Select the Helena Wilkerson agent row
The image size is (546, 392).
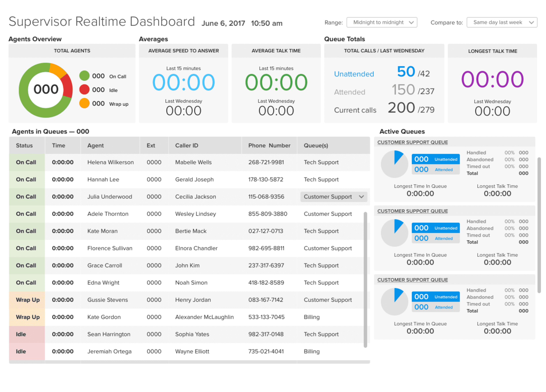110,162
